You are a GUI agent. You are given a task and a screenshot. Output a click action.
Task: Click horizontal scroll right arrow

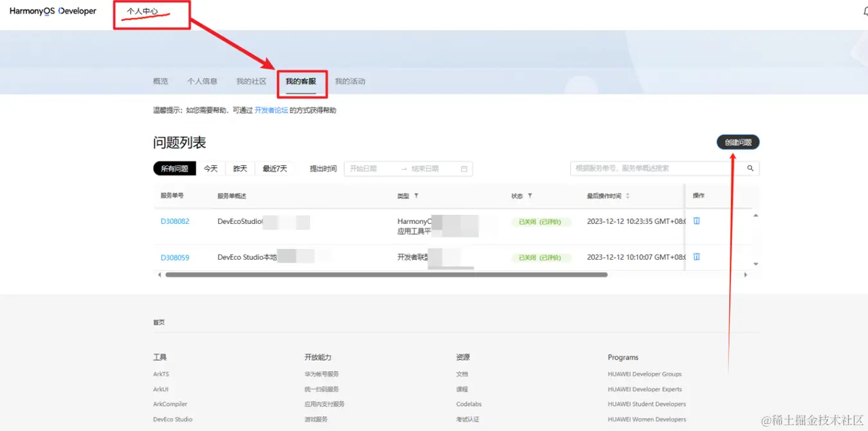point(745,275)
